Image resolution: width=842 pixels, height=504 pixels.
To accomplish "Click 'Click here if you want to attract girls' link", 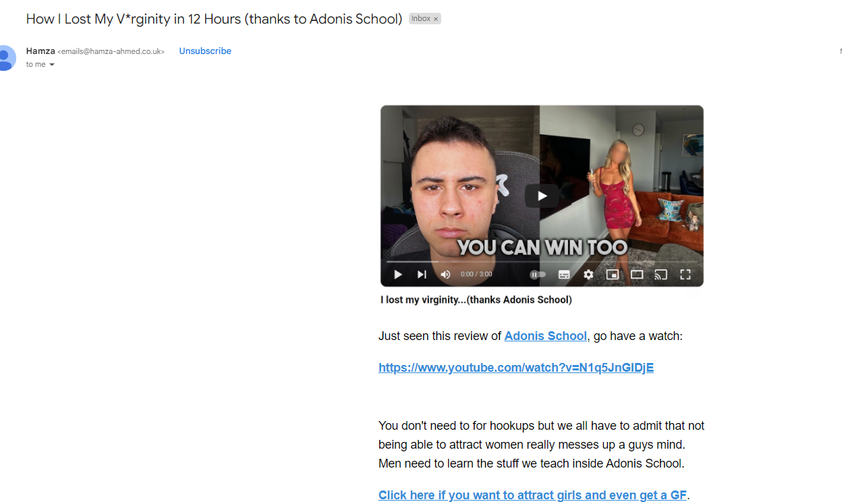I will point(532,495).
